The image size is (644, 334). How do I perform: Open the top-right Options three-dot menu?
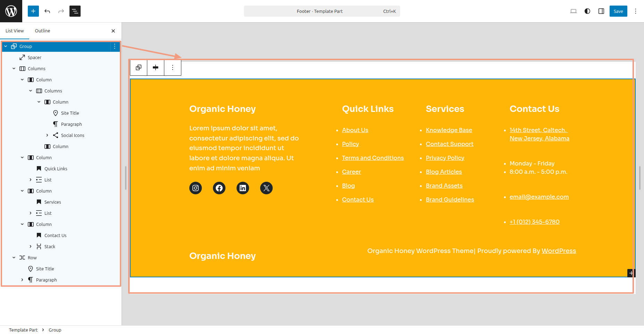636,11
